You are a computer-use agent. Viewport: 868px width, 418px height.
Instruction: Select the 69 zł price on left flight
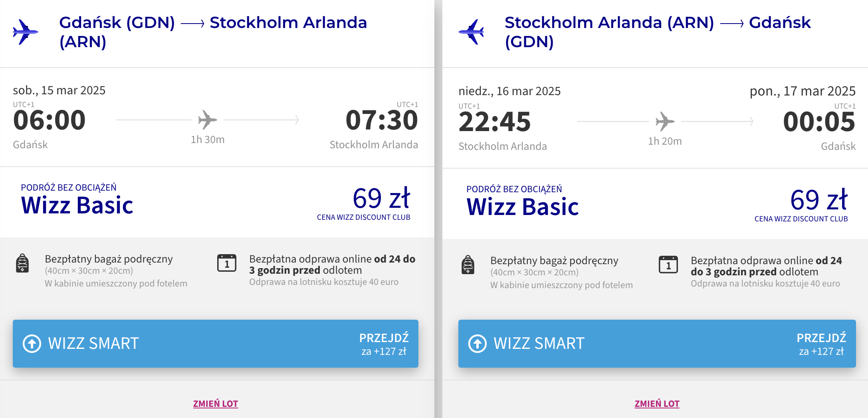381,198
